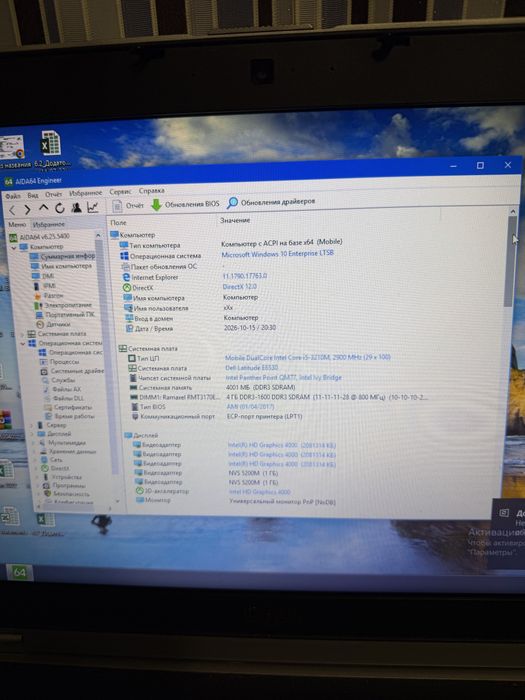Open the Mobile DualCore Intel Core i5-3210M link
525x700 pixels.
(308, 357)
